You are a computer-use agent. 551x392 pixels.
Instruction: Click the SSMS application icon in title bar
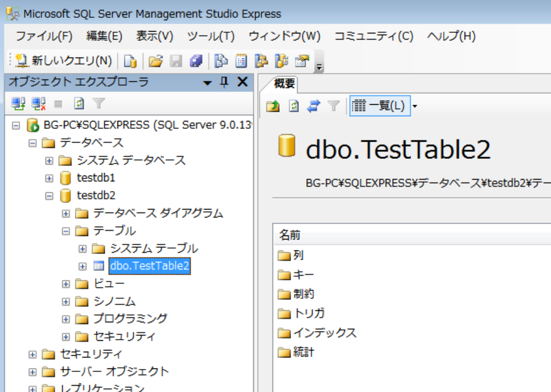pyautogui.click(x=13, y=14)
